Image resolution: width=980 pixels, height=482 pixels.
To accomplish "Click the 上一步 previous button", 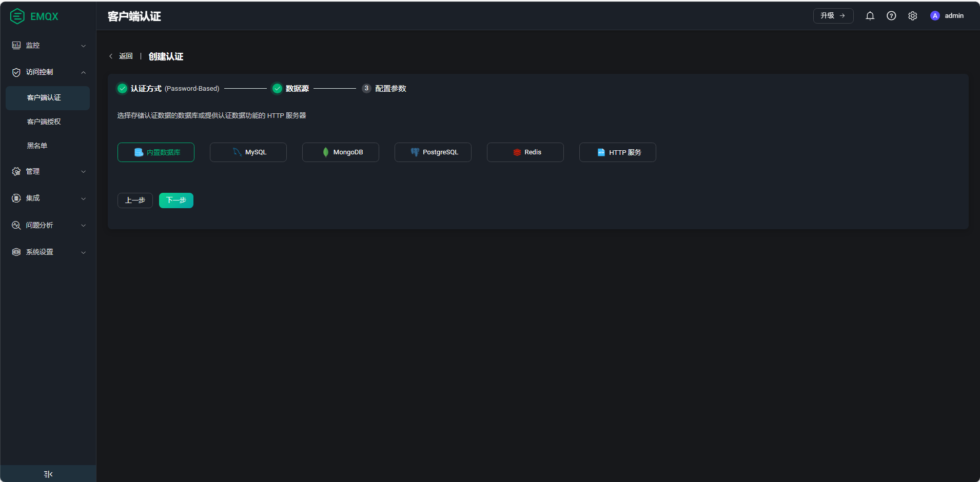I will [x=135, y=200].
